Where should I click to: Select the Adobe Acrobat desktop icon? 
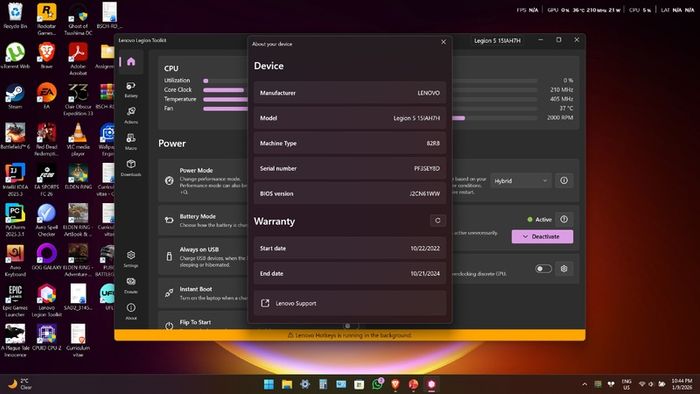[78, 59]
